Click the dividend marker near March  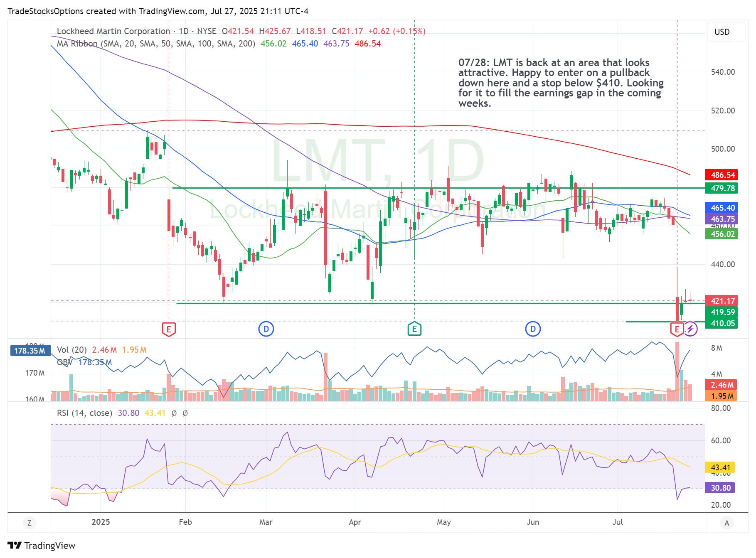(266, 329)
